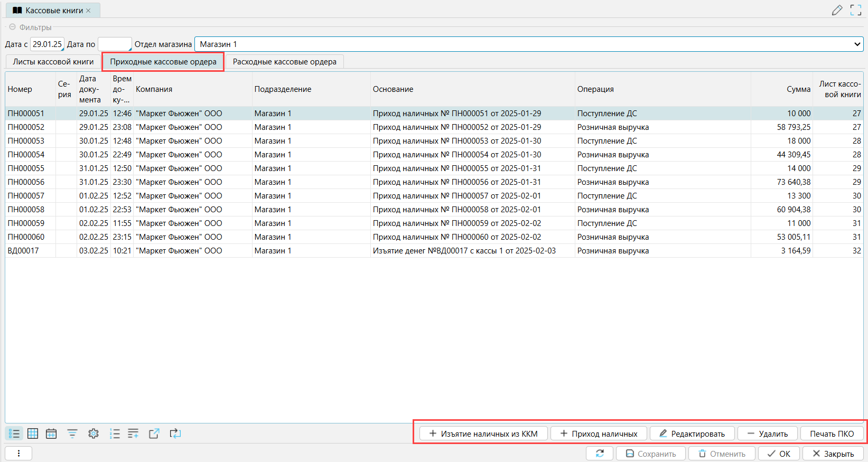Open table settings gear icon
The image size is (868, 462).
tap(94, 433)
